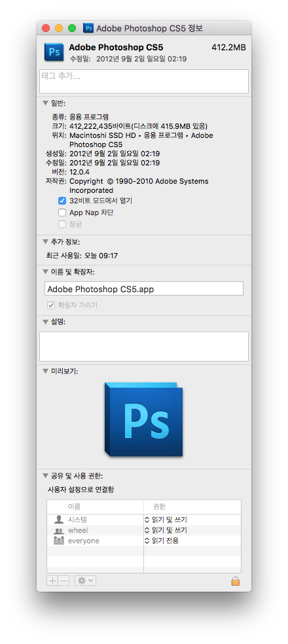Zoom the window with green button
The width and height of the screenshot is (288, 644).
point(72,28)
